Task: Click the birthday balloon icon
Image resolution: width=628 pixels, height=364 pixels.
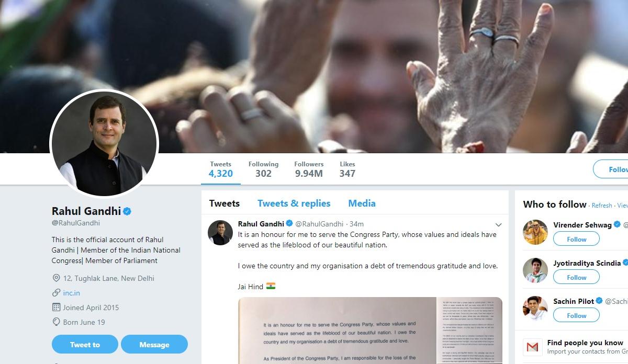Action: click(56, 322)
